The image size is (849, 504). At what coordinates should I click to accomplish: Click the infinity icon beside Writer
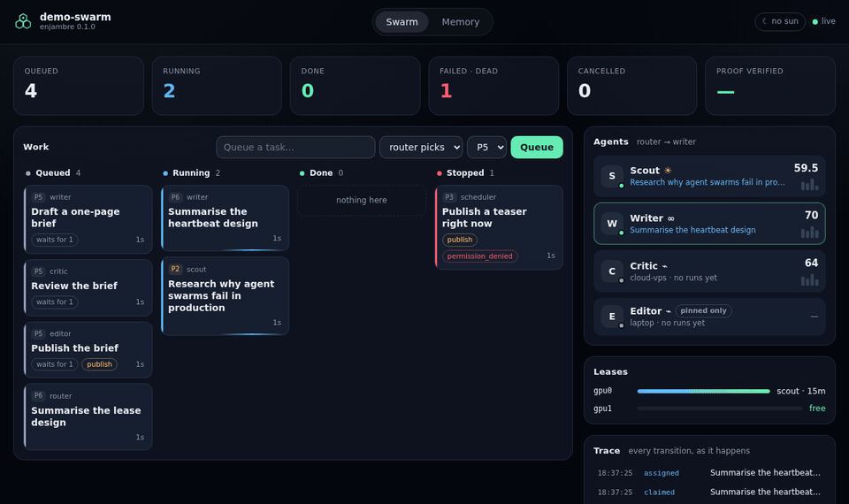coord(671,218)
